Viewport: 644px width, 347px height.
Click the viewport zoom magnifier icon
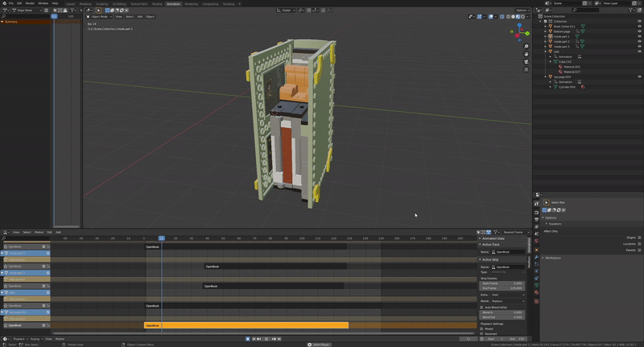tap(526, 47)
